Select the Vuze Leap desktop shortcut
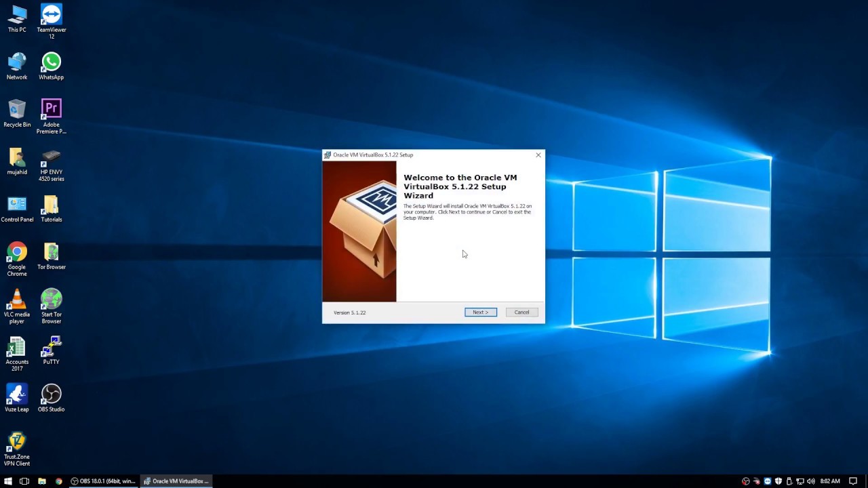This screenshot has width=868, height=488. (17, 399)
